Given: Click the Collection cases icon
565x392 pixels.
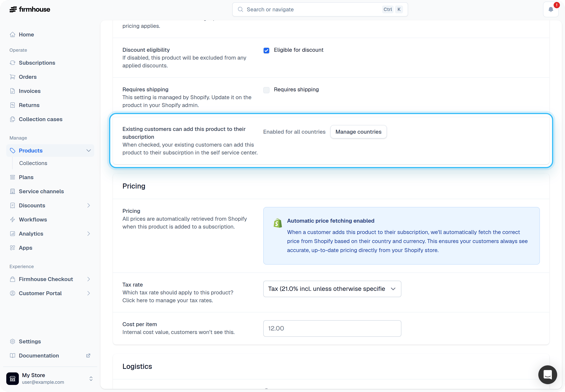Looking at the screenshot, I should [13, 119].
